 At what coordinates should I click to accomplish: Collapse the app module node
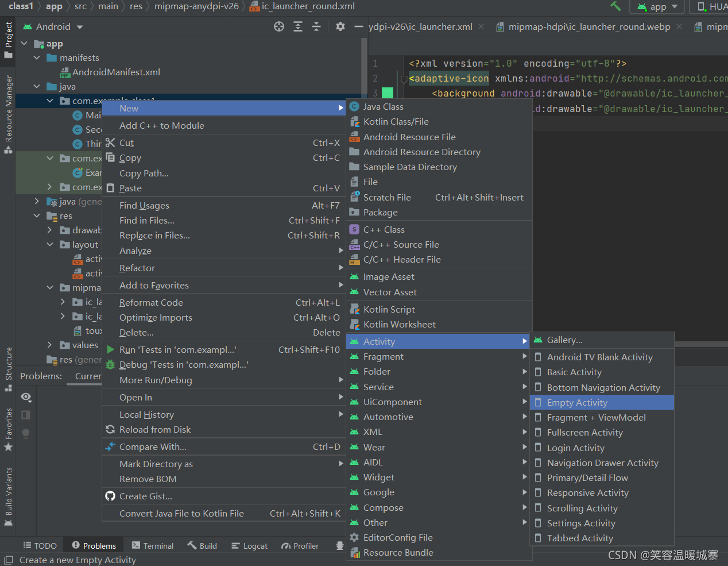coord(24,44)
